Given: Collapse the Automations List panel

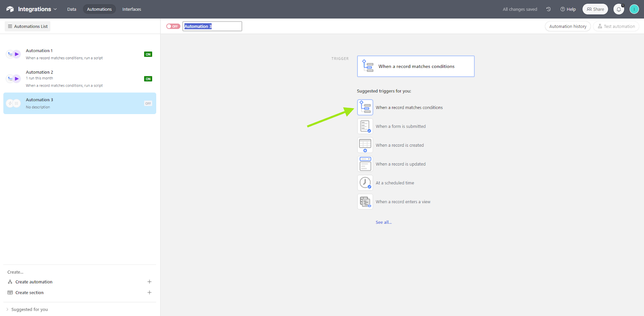Looking at the screenshot, I should (27, 26).
